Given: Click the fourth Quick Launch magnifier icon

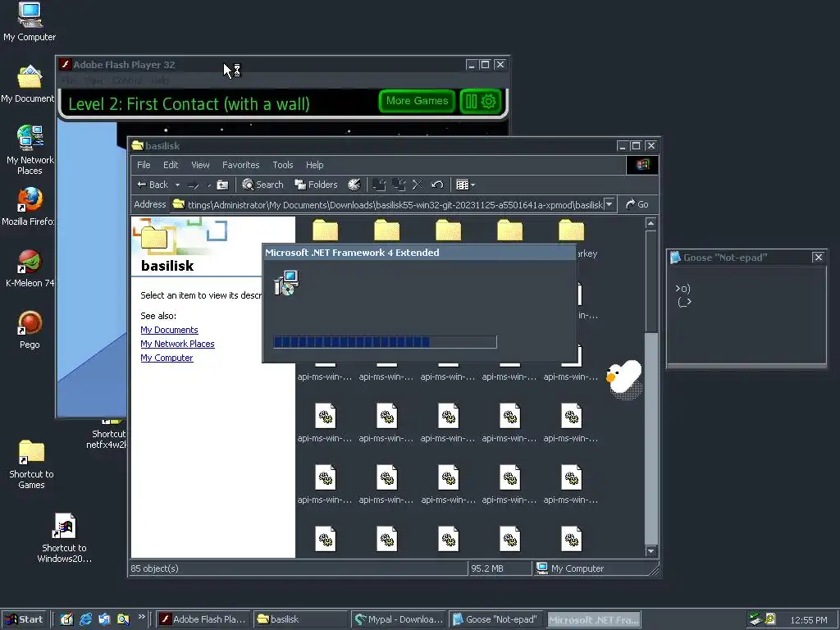Looking at the screenshot, I should coord(123,619).
